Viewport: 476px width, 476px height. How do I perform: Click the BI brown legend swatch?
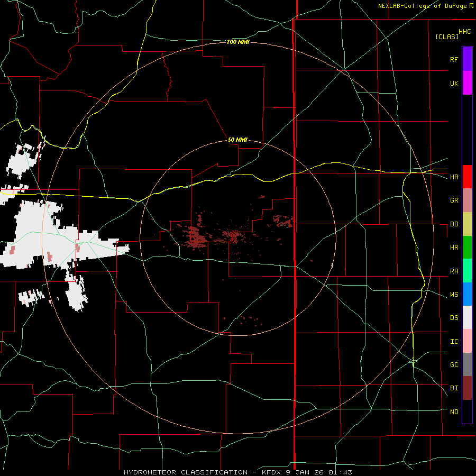[467, 388]
